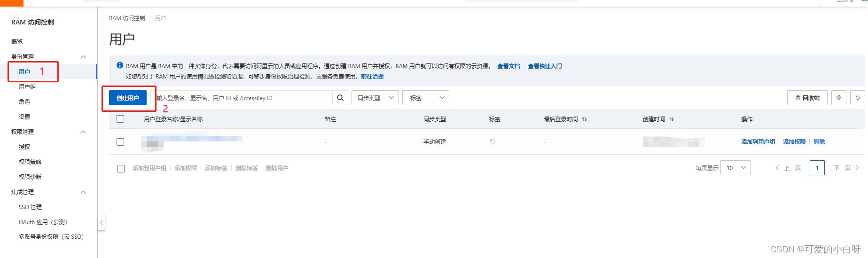Focus the user search input field
This screenshot has width=868, height=258.
point(242,98)
